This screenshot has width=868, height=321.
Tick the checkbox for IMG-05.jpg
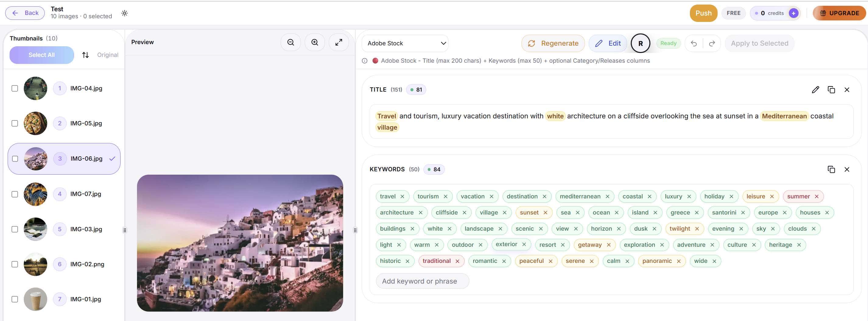(15, 123)
